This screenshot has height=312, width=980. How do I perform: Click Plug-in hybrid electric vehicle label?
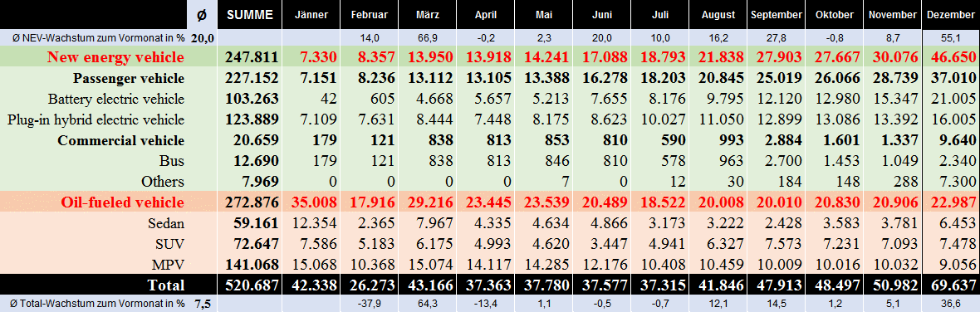[96, 119]
